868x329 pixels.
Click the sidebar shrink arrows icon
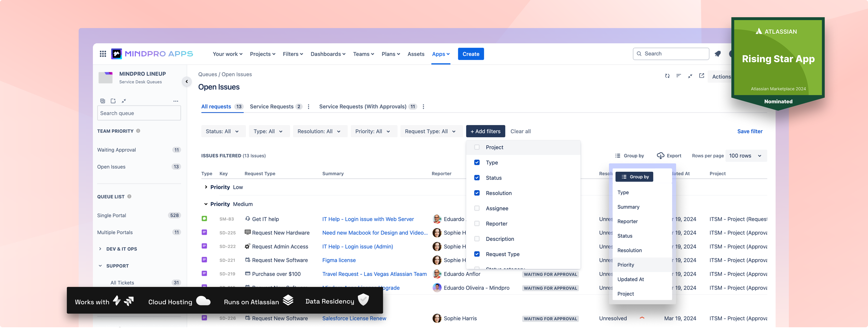124,101
